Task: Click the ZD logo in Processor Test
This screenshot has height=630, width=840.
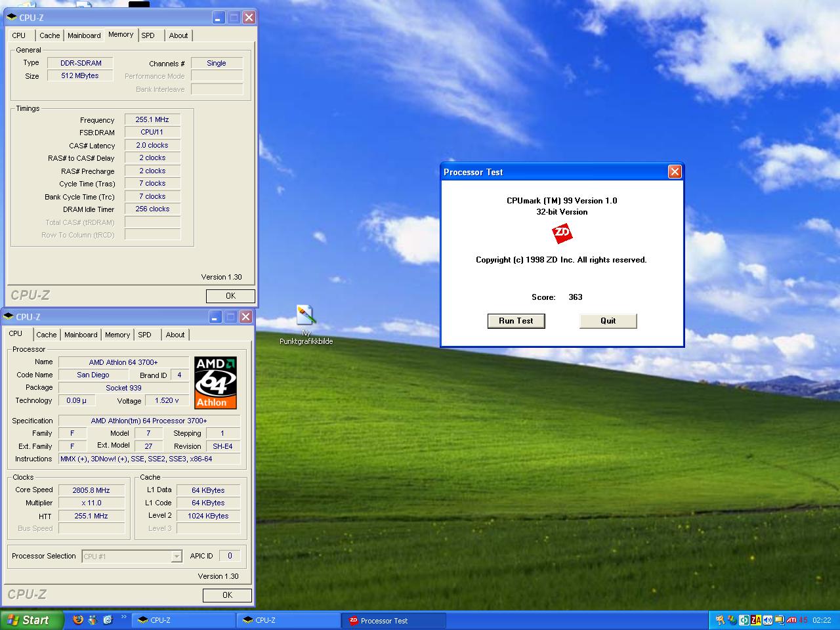Action: (562, 233)
